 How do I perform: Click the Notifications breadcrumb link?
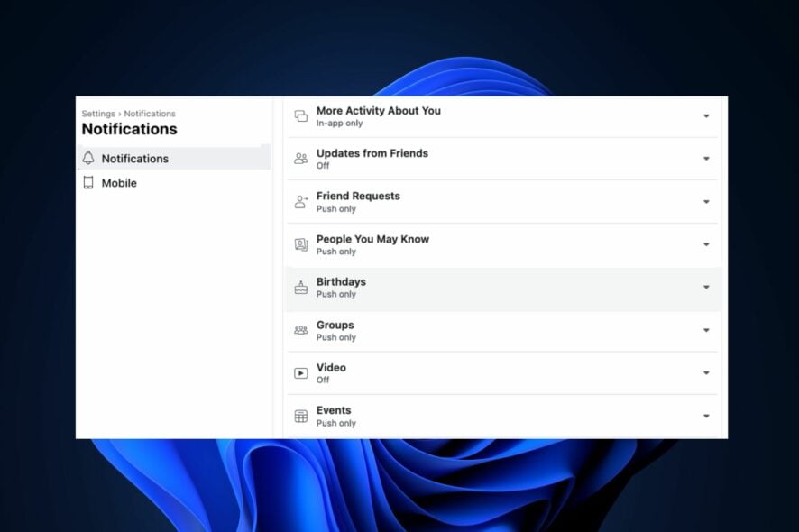click(150, 114)
